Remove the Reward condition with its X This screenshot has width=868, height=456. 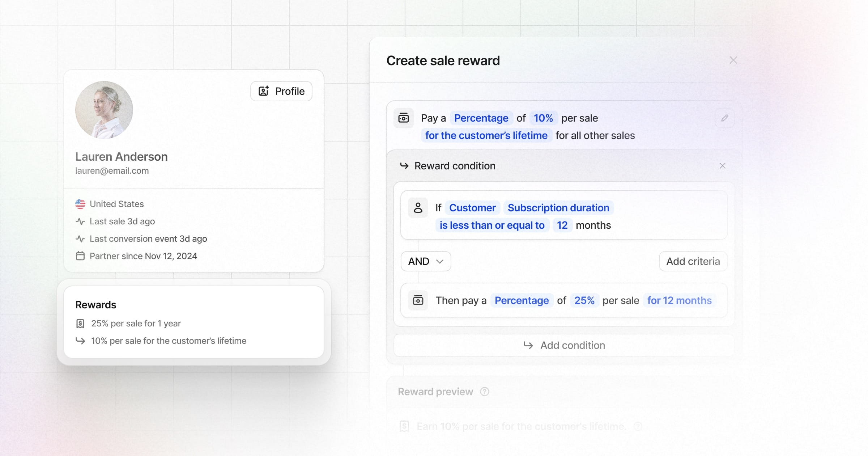[x=723, y=166]
